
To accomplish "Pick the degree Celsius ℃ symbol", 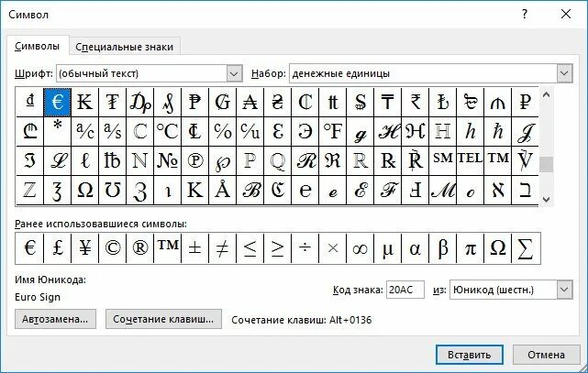I will coord(167,131).
